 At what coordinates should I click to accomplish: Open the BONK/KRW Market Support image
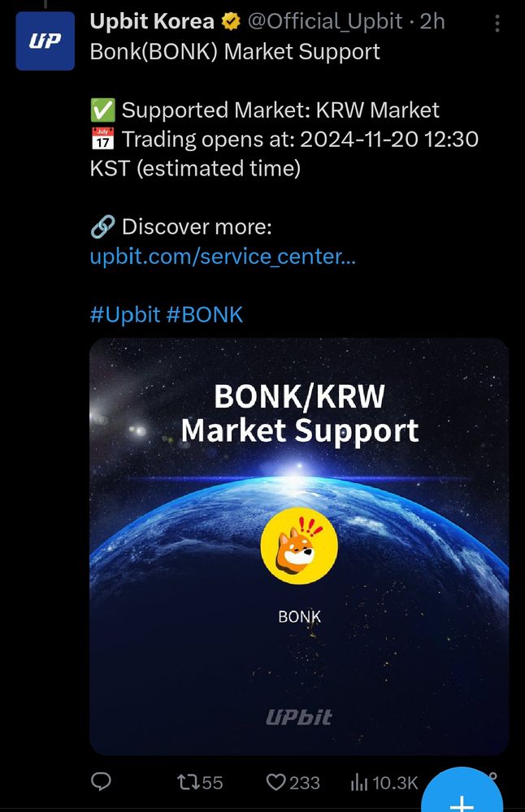pyautogui.click(x=299, y=546)
